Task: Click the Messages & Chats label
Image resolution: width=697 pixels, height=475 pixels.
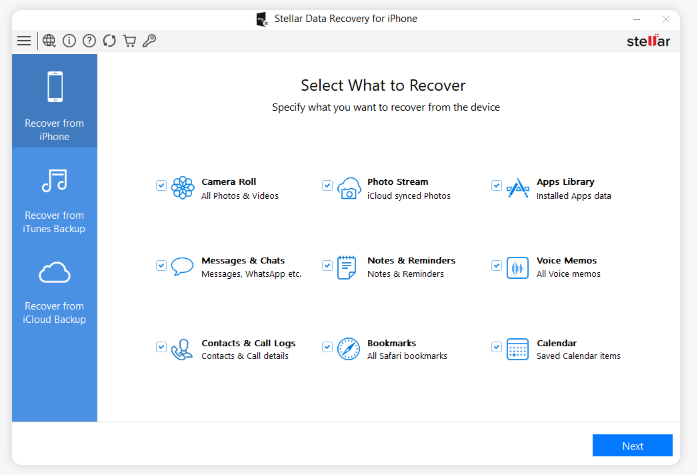Action: 243,260
